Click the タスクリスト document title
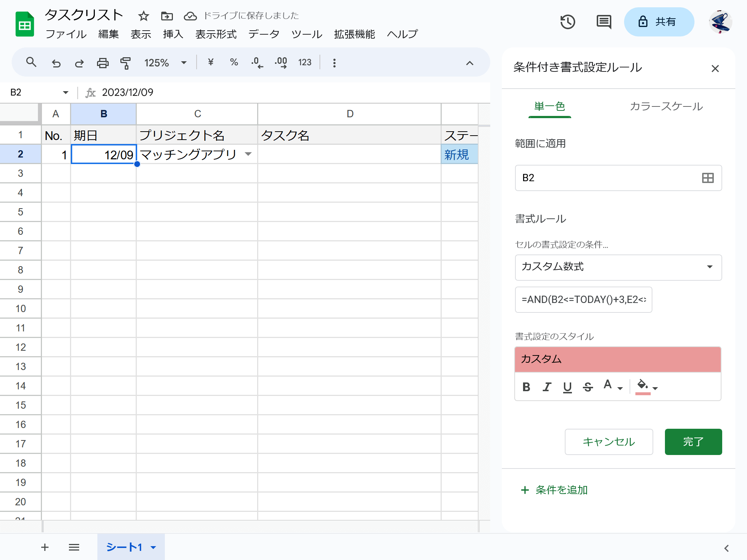747x560 pixels. pos(84,15)
